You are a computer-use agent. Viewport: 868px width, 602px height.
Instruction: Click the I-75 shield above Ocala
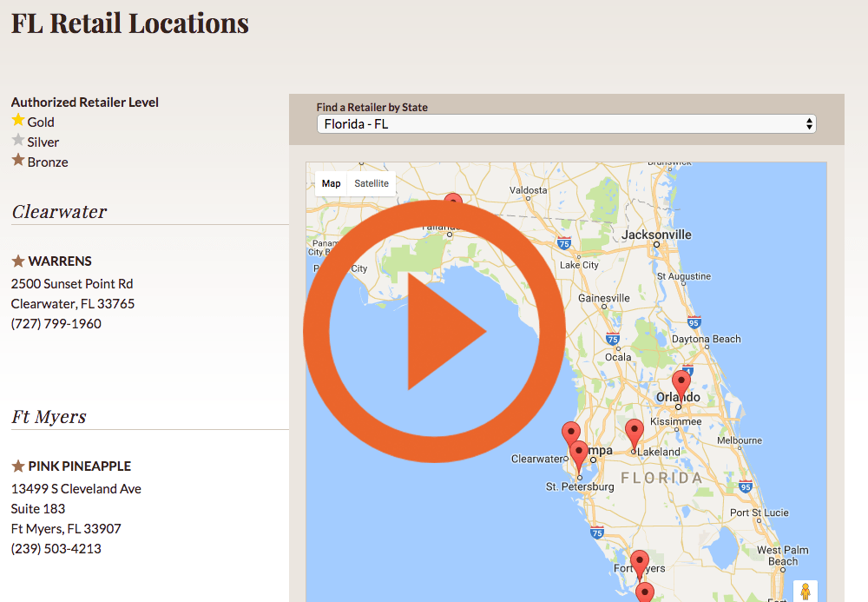click(x=612, y=339)
